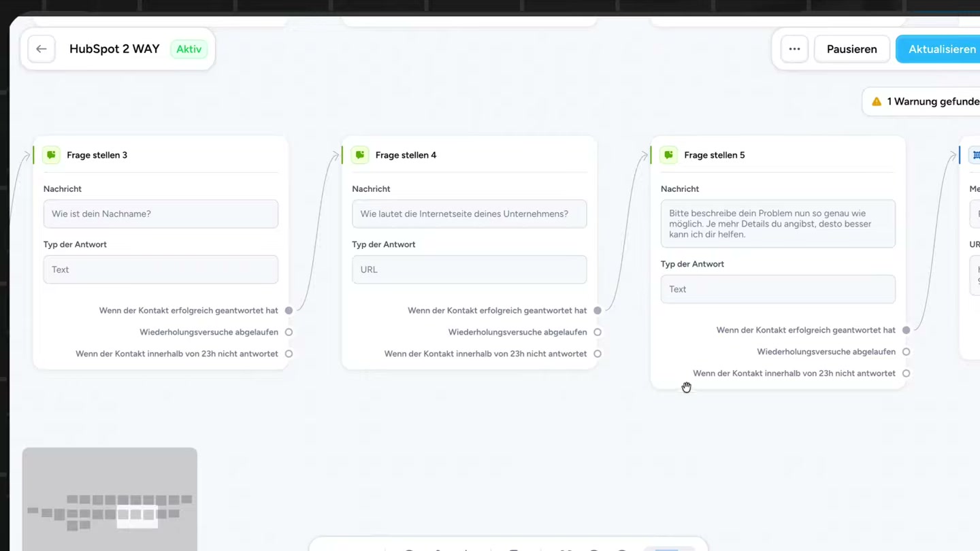Click the back arrow beside HubSpot 2 WAY
The image size is (980, 551).
point(42,48)
